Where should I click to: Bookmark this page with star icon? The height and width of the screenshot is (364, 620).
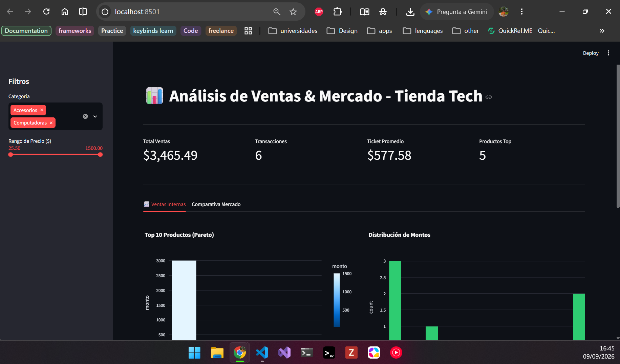tap(293, 12)
